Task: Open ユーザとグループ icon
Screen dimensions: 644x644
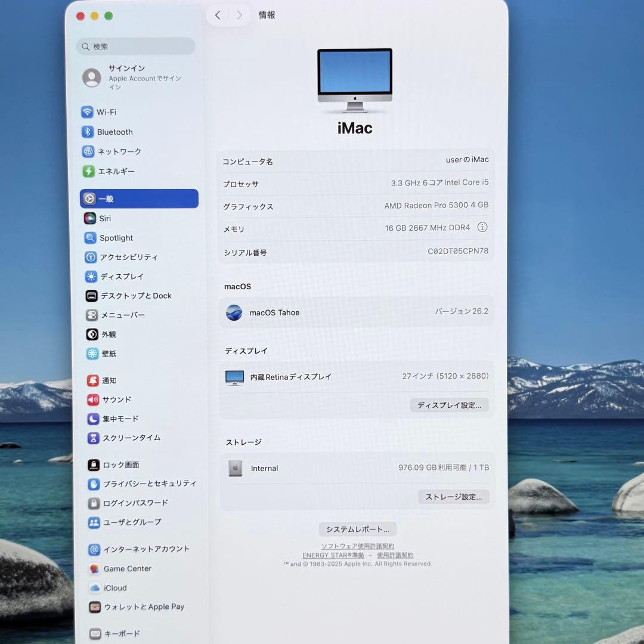Action: coord(94,522)
